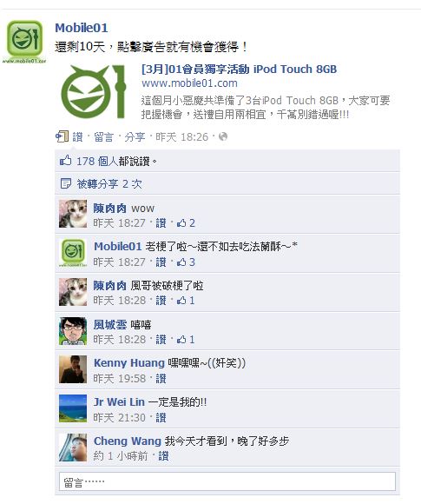Image resolution: width=421 pixels, height=504 pixels.
Task: Click the 留言 comment input box
Action: (x=227, y=481)
